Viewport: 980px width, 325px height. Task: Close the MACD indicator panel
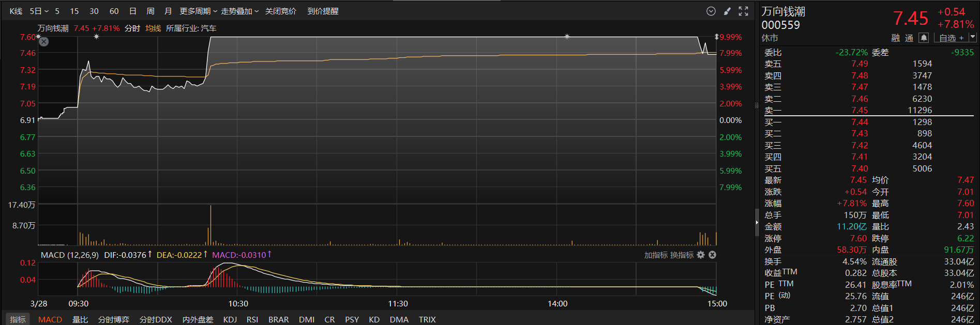point(712,255)
